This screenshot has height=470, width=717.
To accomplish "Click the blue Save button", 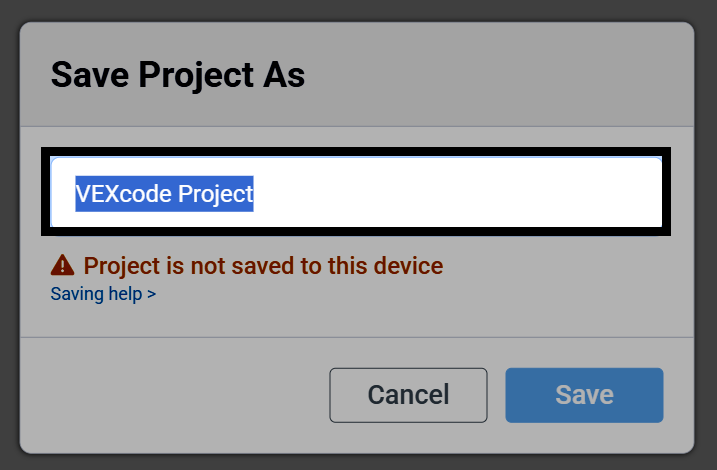I will pyautogui.click(x=584, y=395).
